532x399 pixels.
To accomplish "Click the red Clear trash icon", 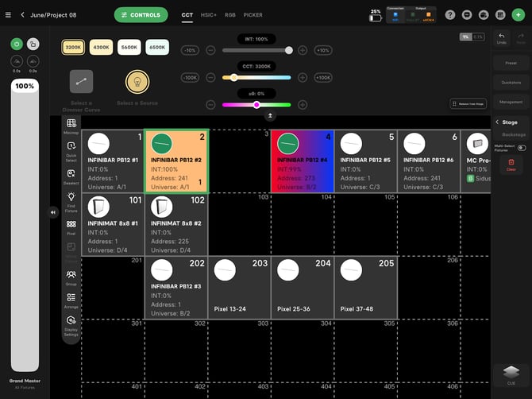I will coord(511,165).
